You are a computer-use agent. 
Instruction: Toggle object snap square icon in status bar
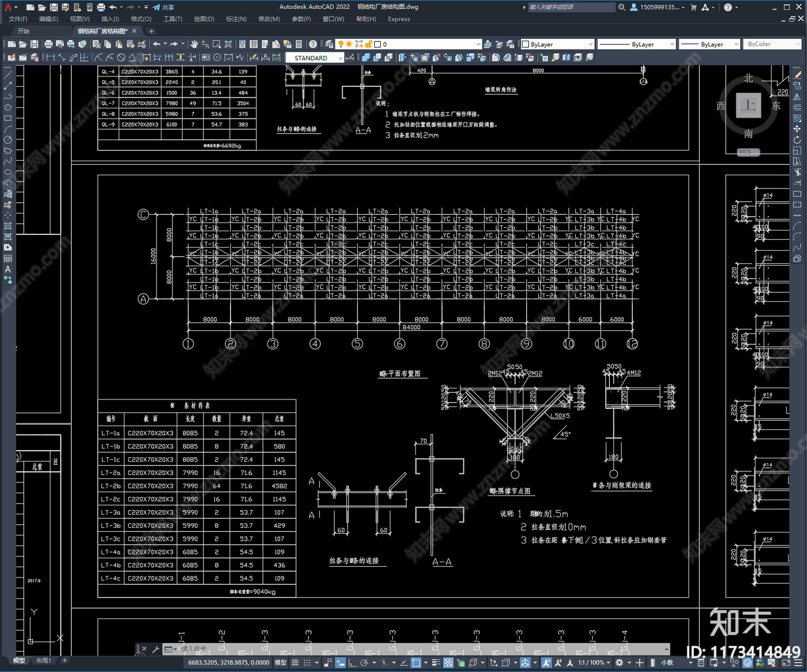[x=416, y=662]
